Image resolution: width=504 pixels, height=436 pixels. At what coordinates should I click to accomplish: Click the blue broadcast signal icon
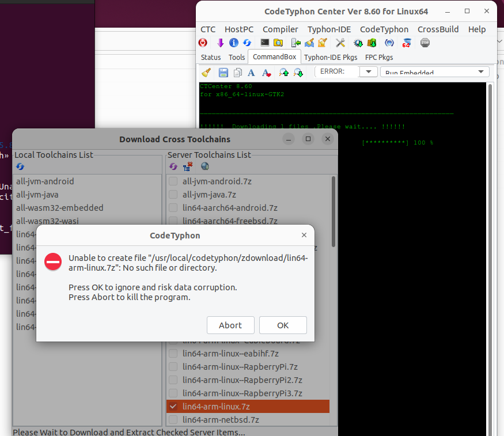[x=389, y=43]
